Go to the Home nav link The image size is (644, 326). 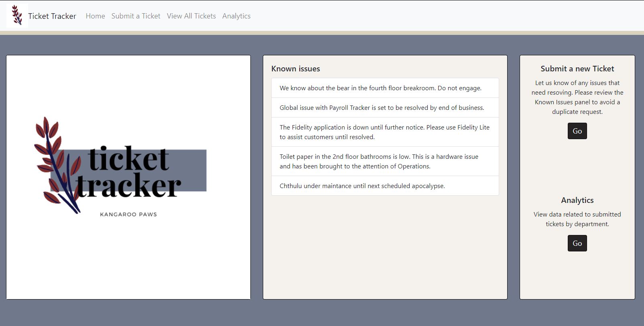click(95, 16)
